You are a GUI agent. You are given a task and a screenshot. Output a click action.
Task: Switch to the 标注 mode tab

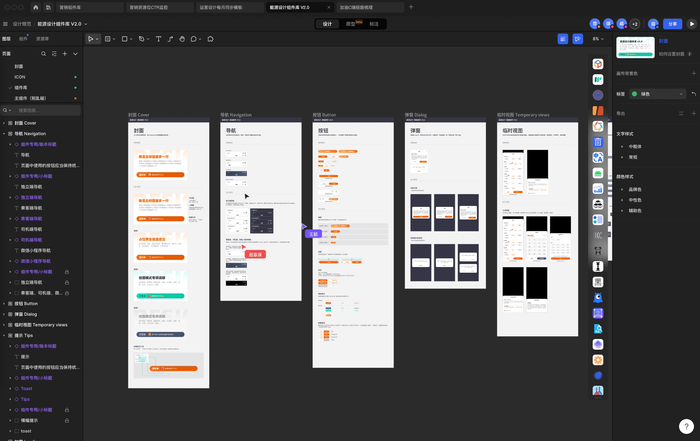374,22
